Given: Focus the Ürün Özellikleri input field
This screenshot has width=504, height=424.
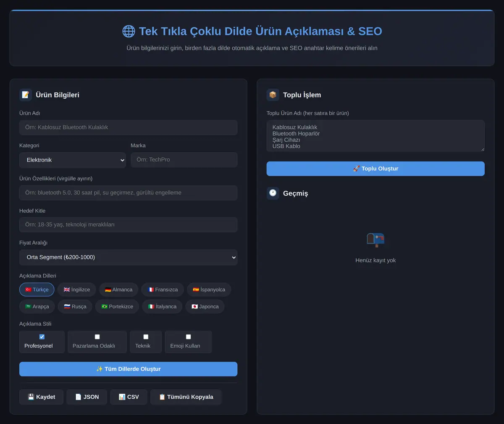Looking at the screenshot, I should tap(129, 193).
